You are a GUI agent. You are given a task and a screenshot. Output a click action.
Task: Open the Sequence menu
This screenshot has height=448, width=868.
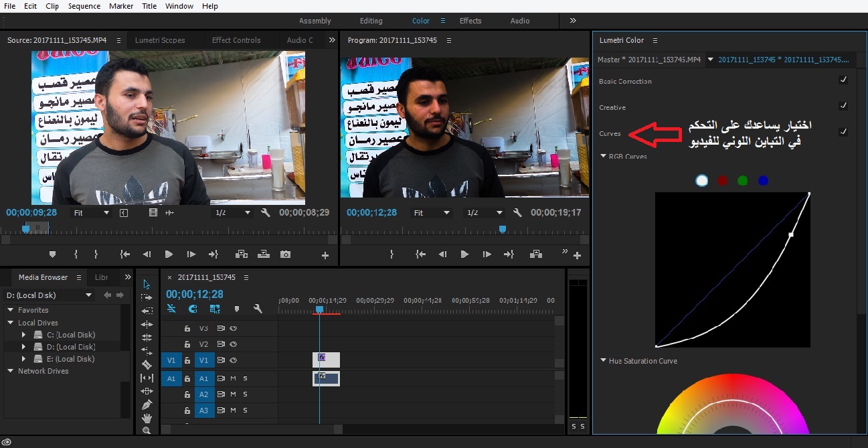(x=84, y=6)
